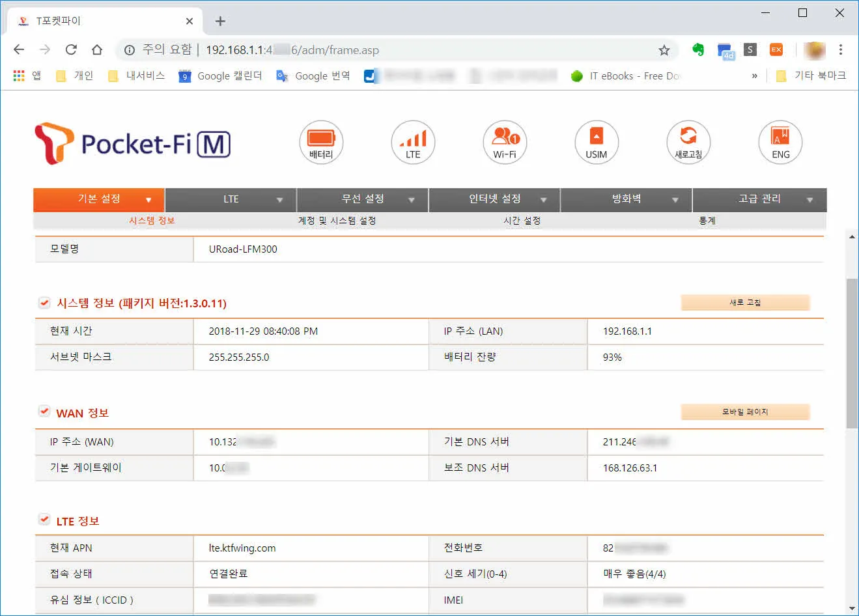Close the T포켓파이 tab
859x616 pixels.
(190, 21)
